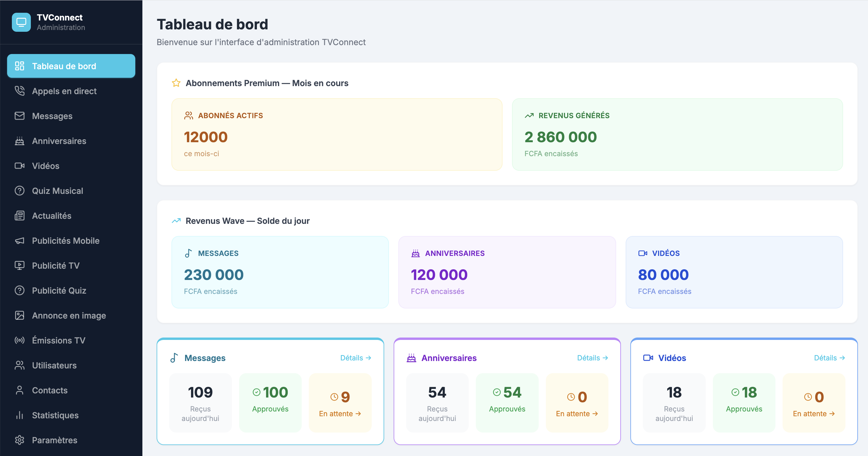Click the Actualités newspaper icon

[20, 216]
